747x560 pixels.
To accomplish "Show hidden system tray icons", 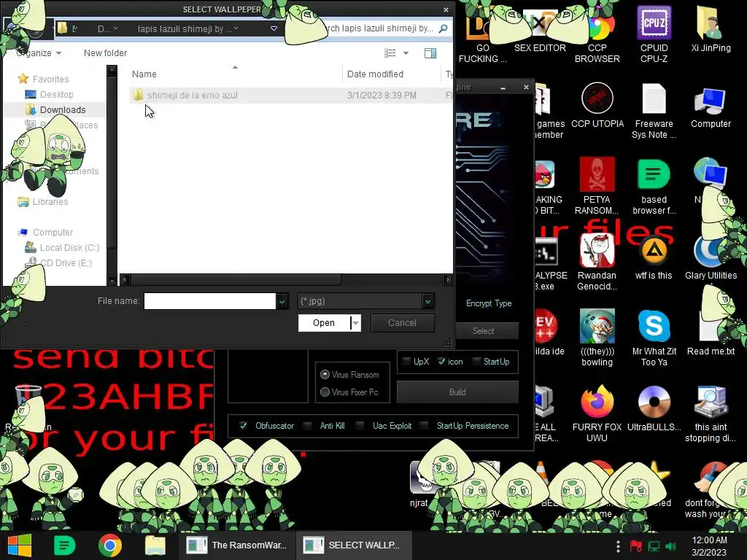I will 618,546.
